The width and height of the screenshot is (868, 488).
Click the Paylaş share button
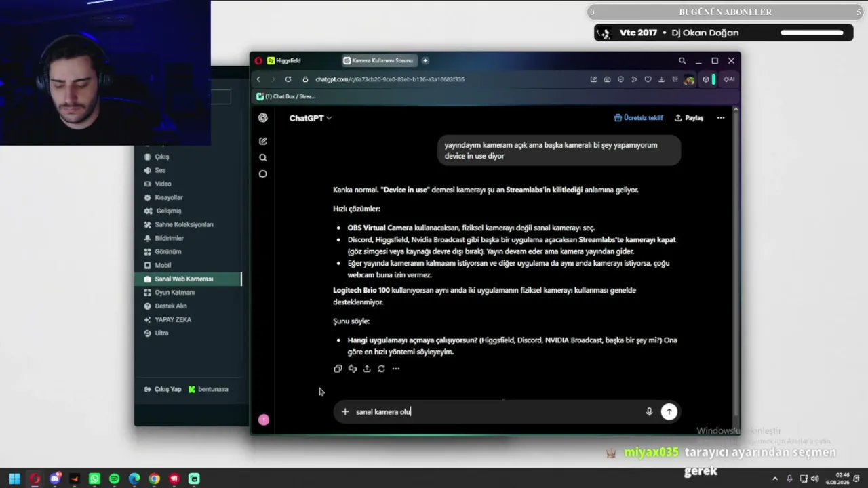(x=689, y=118)
